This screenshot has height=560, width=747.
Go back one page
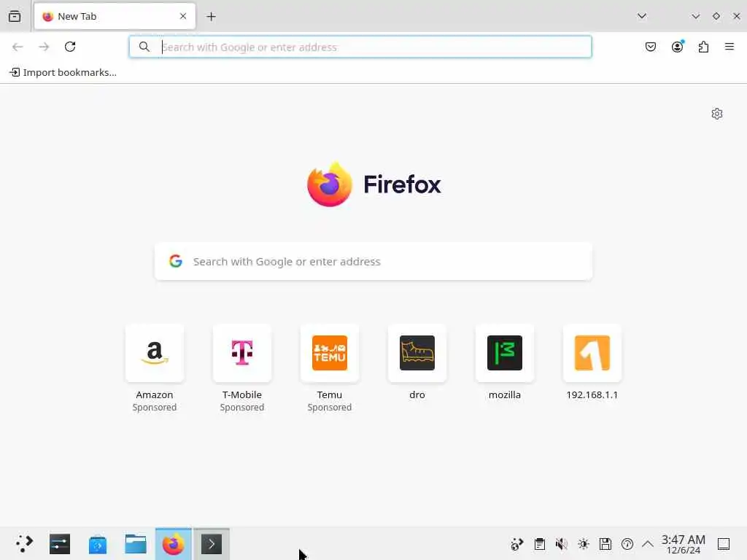(x=18, y=47)
